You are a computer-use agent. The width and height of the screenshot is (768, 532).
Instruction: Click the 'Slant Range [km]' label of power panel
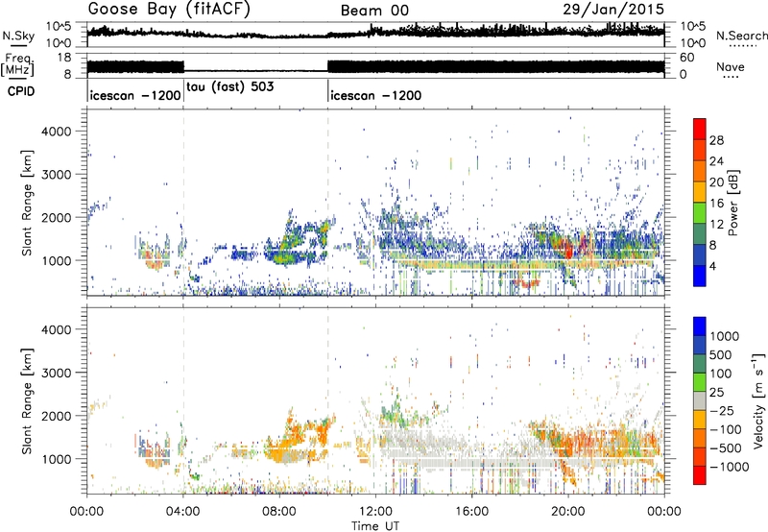click(x=27, y=203)
